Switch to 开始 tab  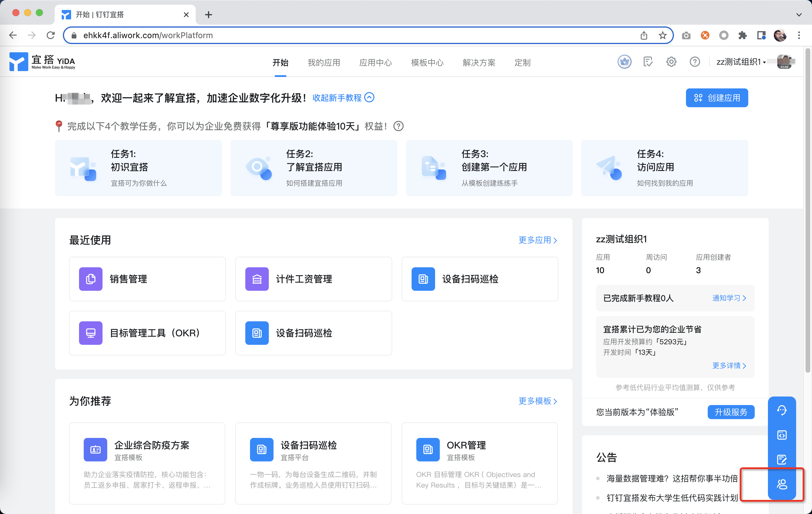click(x=280, y=62)
